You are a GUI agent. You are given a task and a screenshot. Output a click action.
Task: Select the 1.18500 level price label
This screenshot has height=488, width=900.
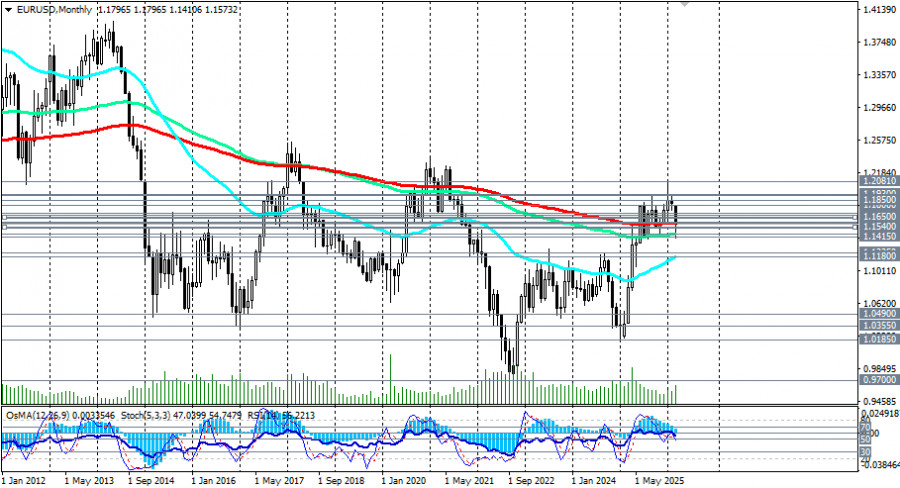[x=879, y=199]
